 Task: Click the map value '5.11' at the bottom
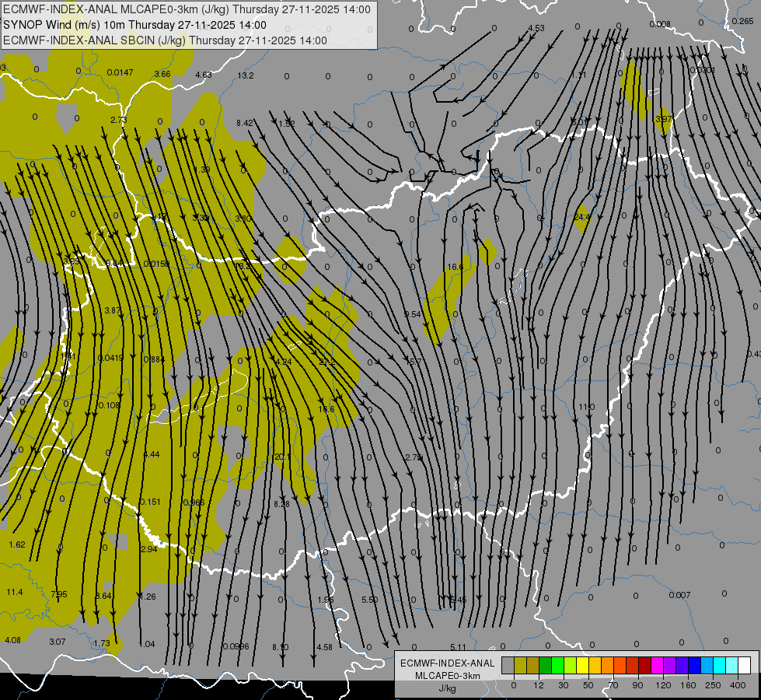point(458,647)
